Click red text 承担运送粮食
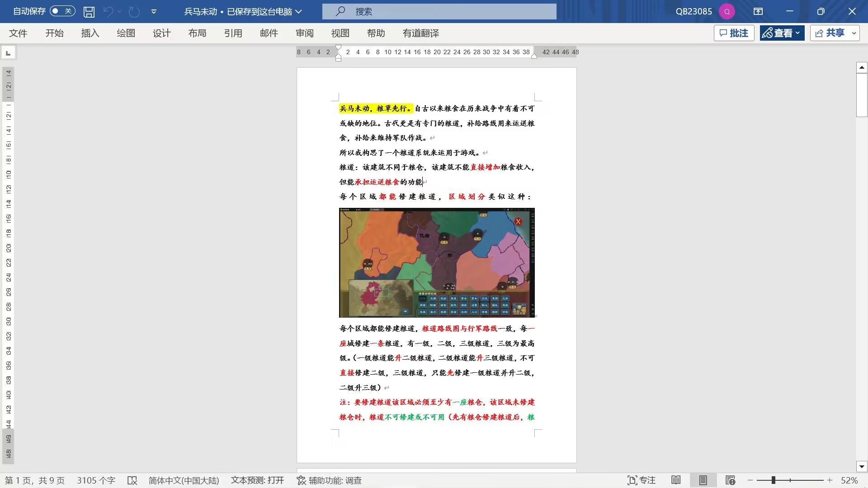 [377, 182]
